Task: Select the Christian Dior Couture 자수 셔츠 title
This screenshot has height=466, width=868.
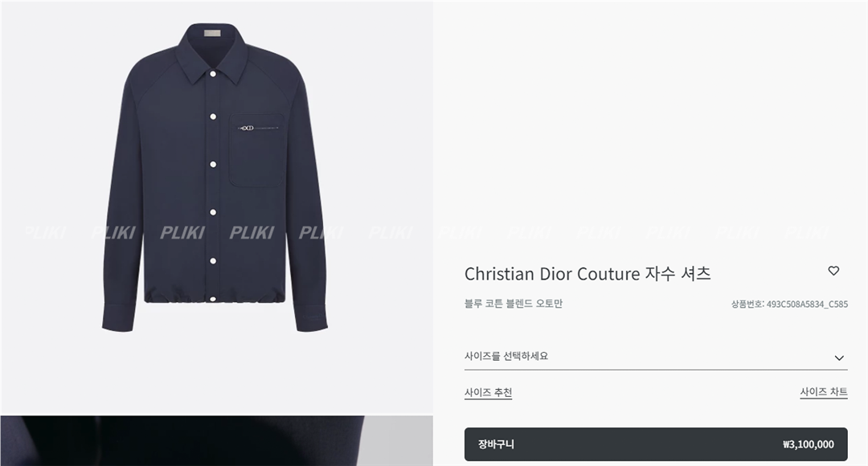Action: tap(588, 273)
